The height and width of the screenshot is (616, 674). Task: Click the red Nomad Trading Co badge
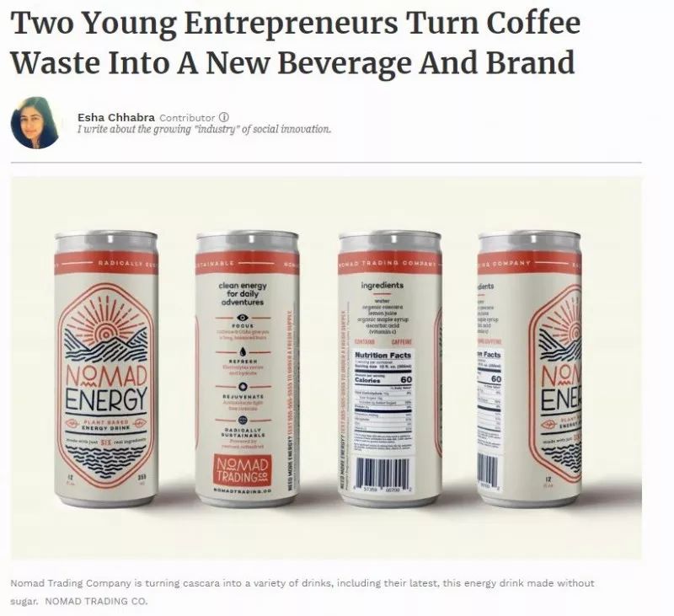243,469
